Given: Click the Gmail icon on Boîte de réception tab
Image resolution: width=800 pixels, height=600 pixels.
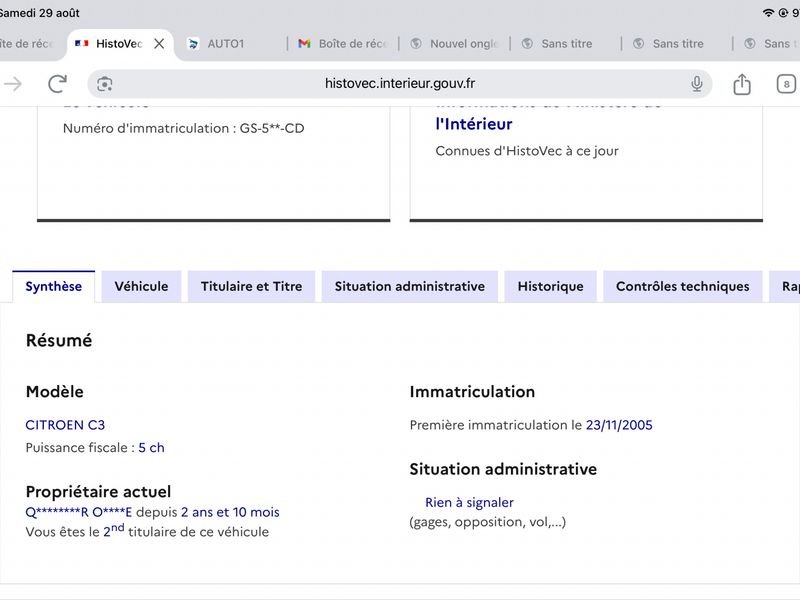Looking at the screenshot, I should coord(305,44).
